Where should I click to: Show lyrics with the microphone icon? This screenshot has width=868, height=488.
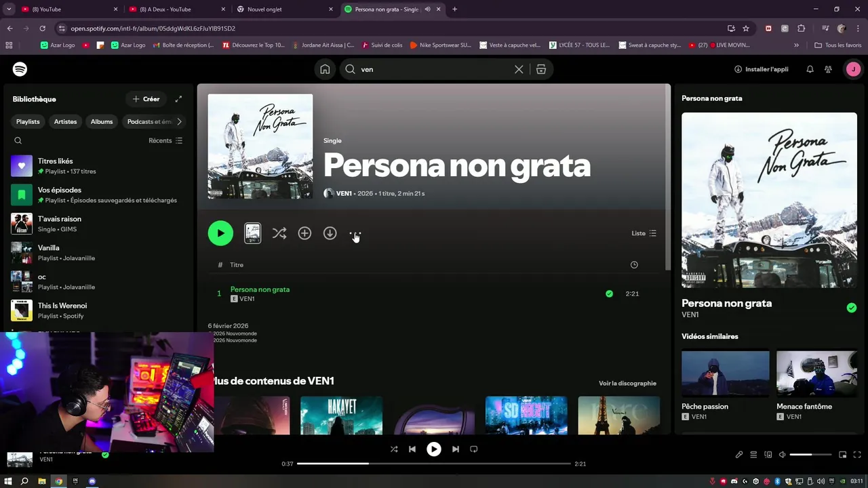(x=739, y=455)
